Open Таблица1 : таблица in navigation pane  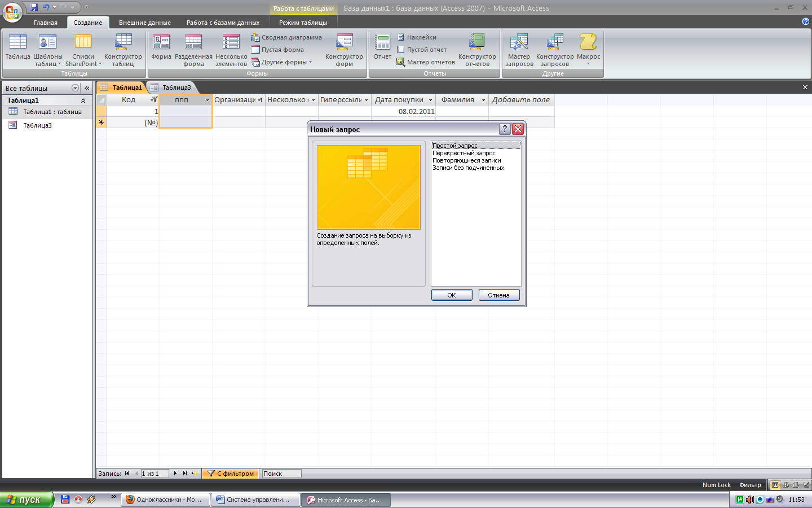pos(47,112)
